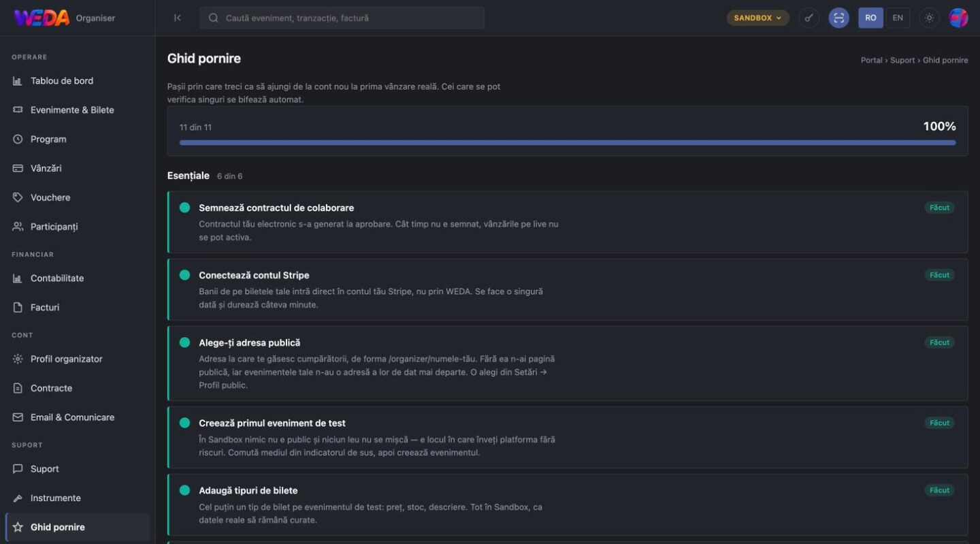980x544 pixels.
Task: Click the scanner icon in header
Action: click(x=838, y=18)
